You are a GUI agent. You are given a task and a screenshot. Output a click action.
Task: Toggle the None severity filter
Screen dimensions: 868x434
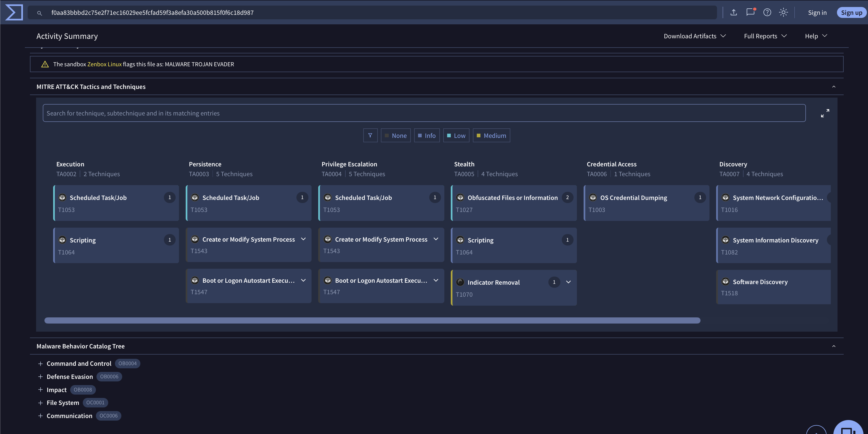click(396, 135)
